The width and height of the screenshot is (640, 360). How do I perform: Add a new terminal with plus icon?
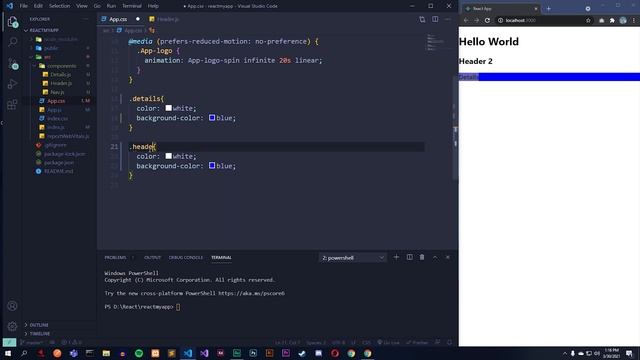[x=396, y=257]
